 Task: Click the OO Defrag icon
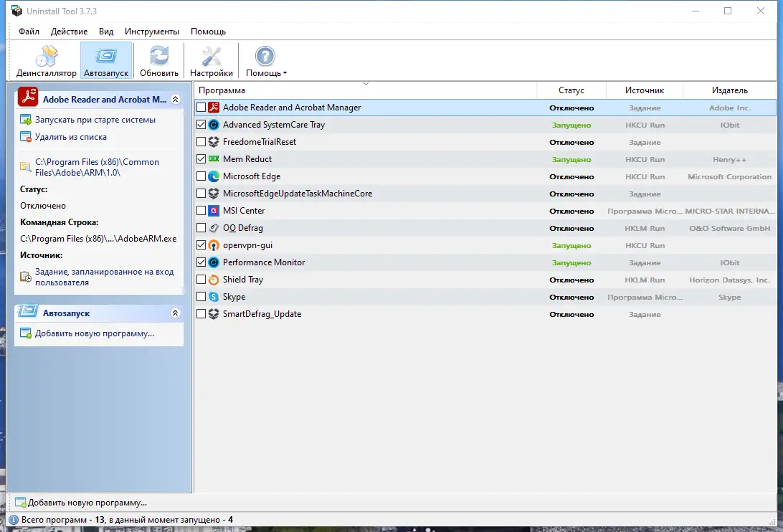(214, 228)
